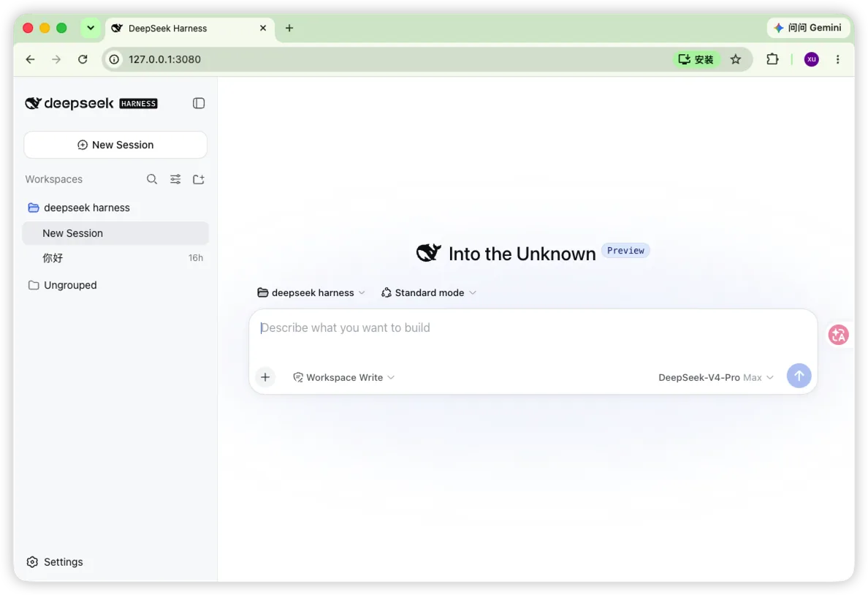Add a new workspace folder icon
Screen dimensions: 868x595
199,179
